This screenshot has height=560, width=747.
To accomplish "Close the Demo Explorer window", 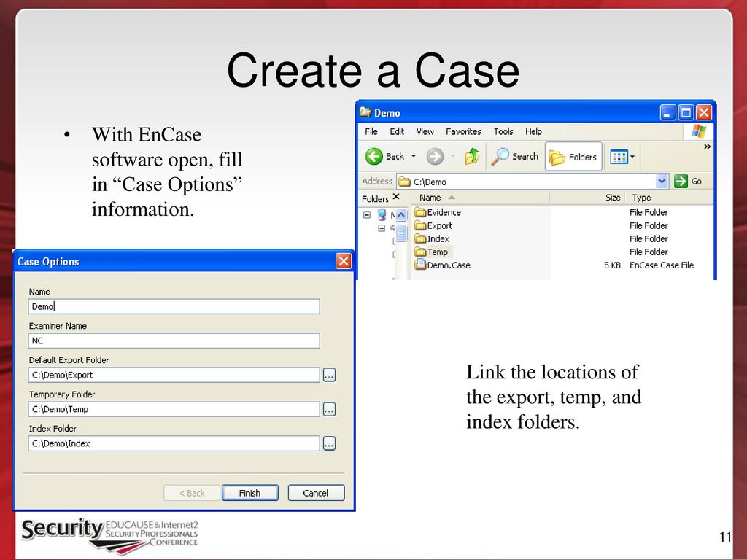I will (704, 113).
